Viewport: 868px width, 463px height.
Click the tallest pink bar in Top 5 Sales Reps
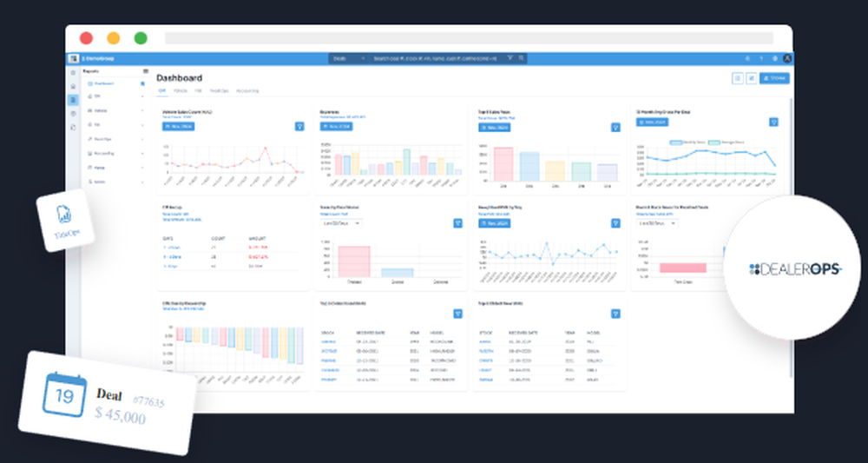pyautogui.click(x=503, y=164)
